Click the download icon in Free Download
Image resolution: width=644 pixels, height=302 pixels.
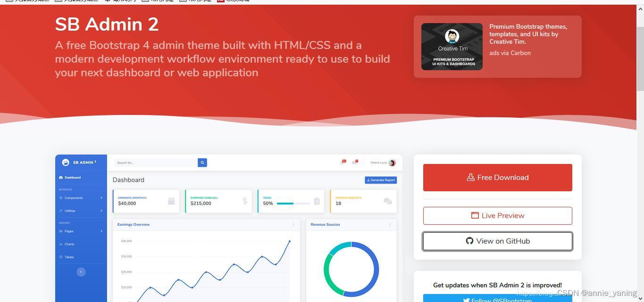[470, 178]
